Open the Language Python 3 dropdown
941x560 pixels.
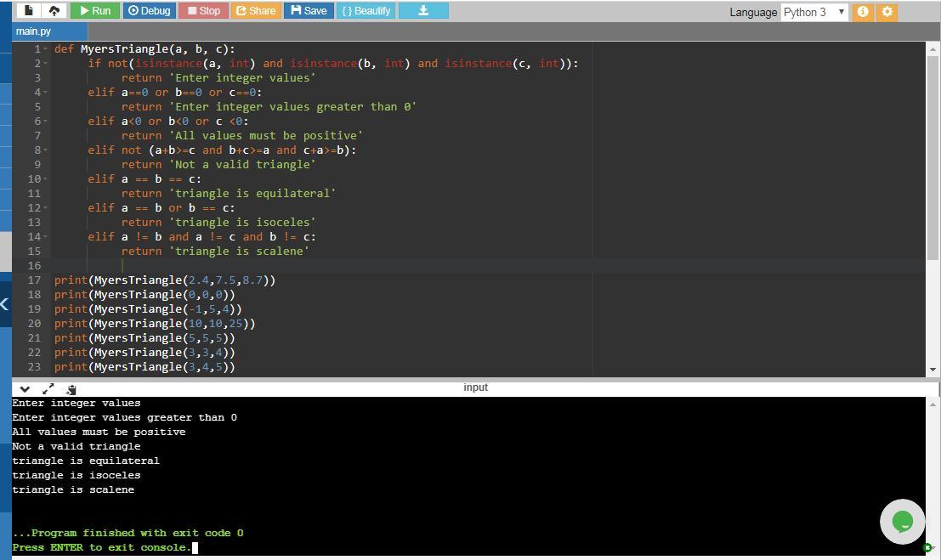tap(814, 12)
